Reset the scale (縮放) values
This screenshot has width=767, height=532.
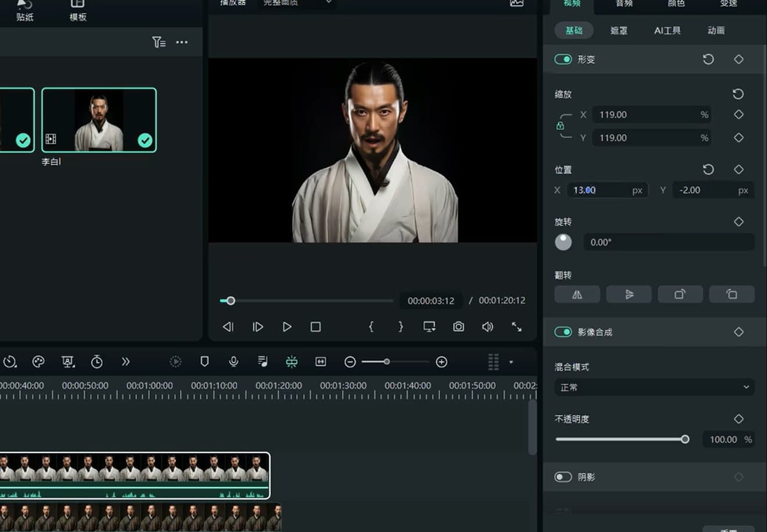(x=738, y=94)
